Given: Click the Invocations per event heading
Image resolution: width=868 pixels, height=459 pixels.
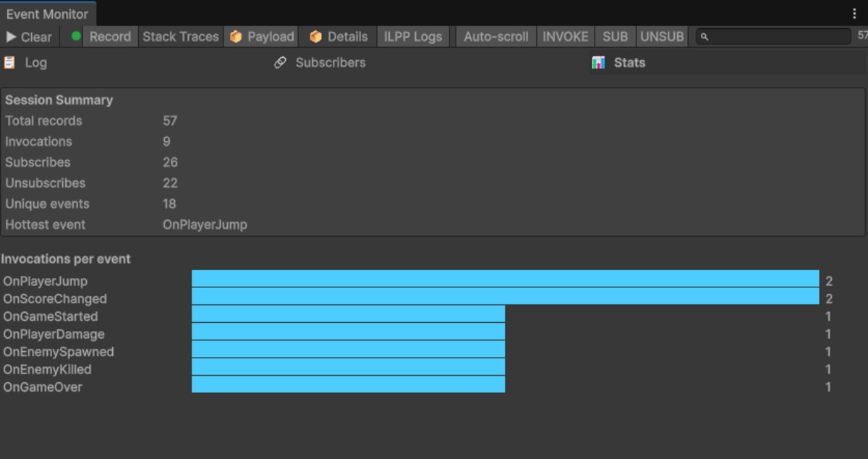Looking at the screenshot, I should click(x=66, y=259).
